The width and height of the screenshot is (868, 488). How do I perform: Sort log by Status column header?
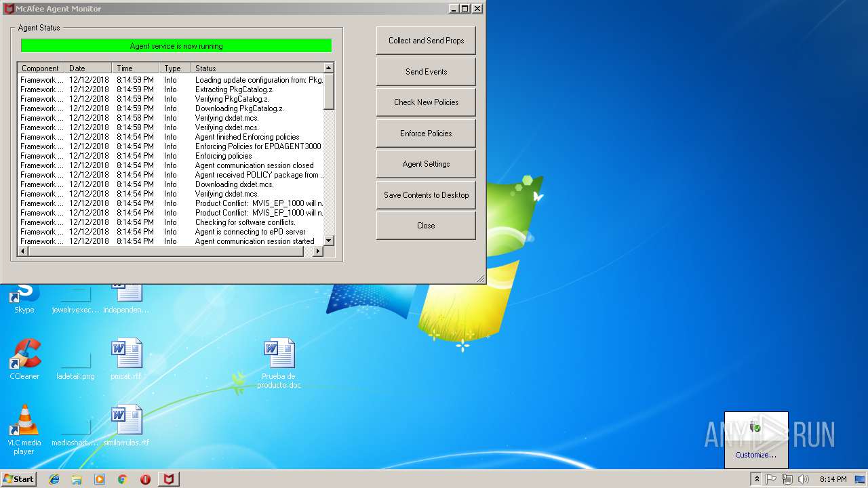(x=257, y=68)
